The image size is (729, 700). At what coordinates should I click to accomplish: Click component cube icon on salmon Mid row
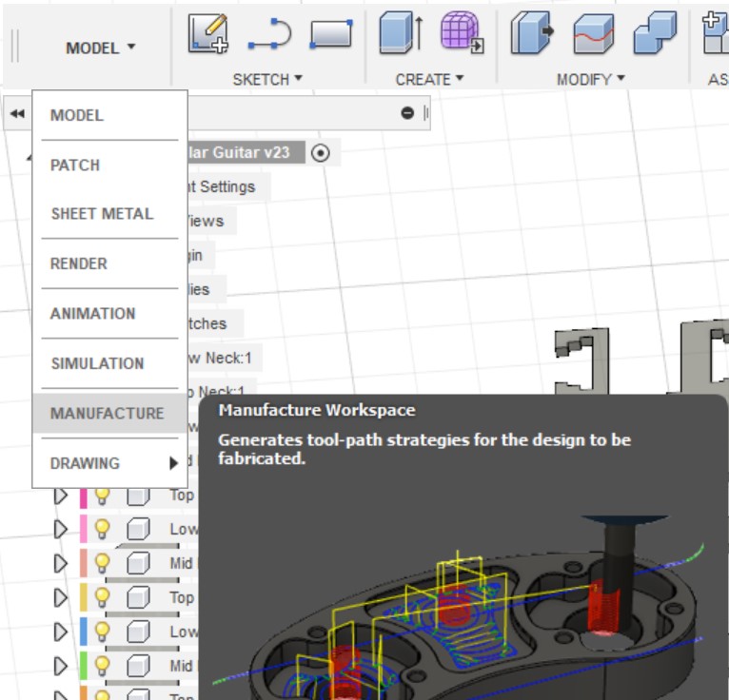pyautogui.click(x=138, y=563)
